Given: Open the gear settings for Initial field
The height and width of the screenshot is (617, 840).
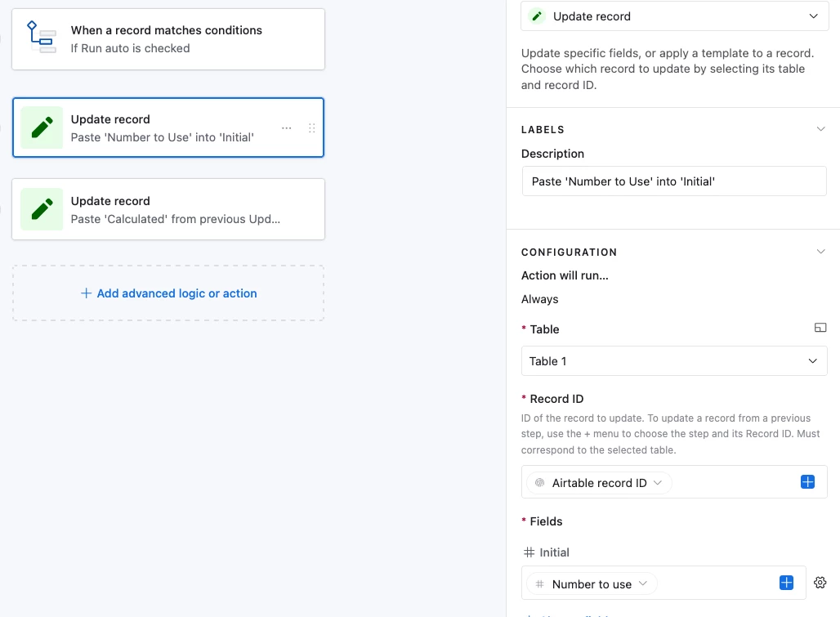Looking at the screenshot, I should click(820, 583).
